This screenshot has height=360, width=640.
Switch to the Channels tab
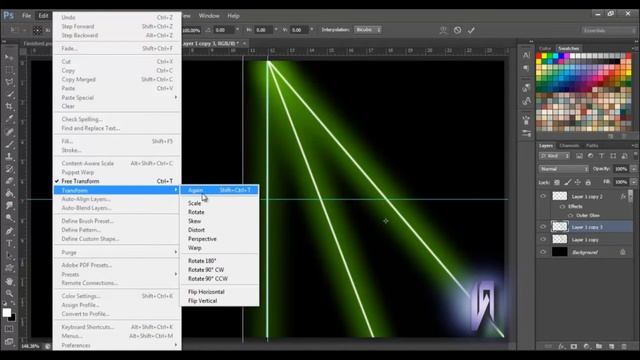click(569, 146)
